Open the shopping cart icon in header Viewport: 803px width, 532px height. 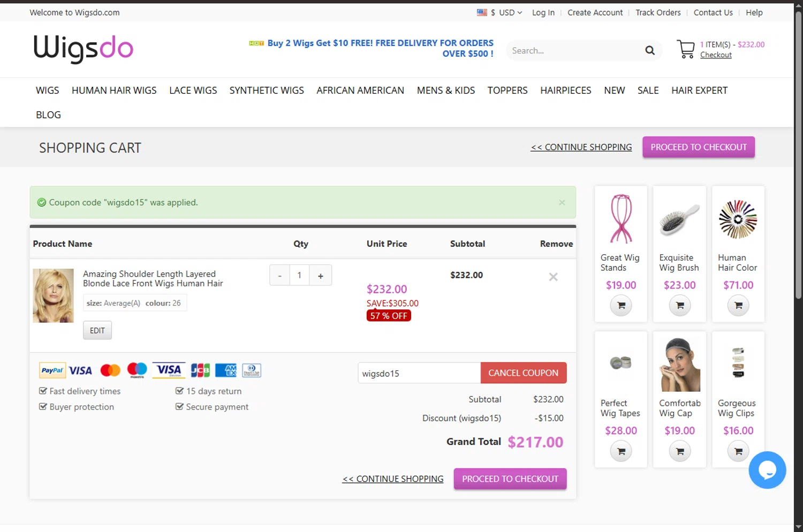(686, 49)
